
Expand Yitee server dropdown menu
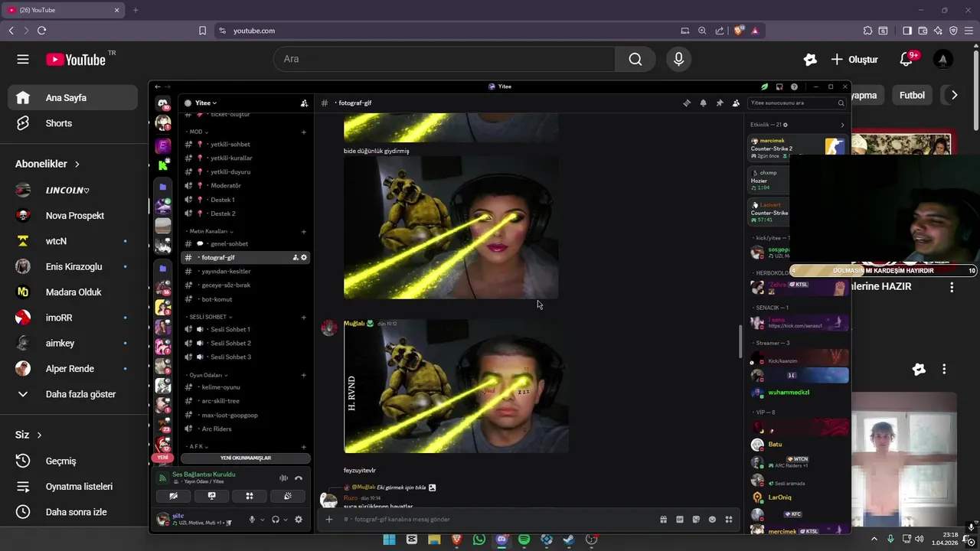coord(206,103)
